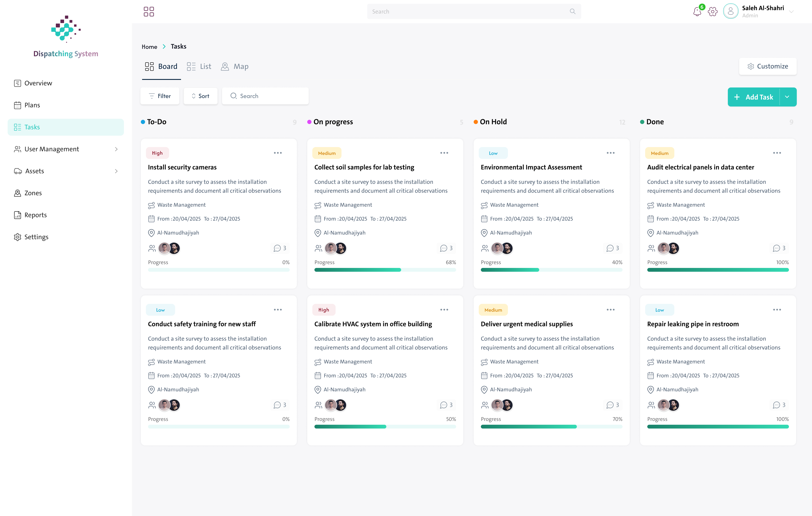Image resolution: width=812 pixels, height=516 pixels.
Task: Open comments on Calibrate HVAC system card
Action: point(446,405)
